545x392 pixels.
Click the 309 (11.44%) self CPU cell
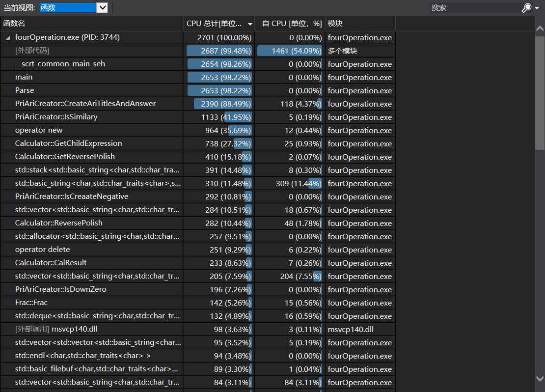point(290,183)
